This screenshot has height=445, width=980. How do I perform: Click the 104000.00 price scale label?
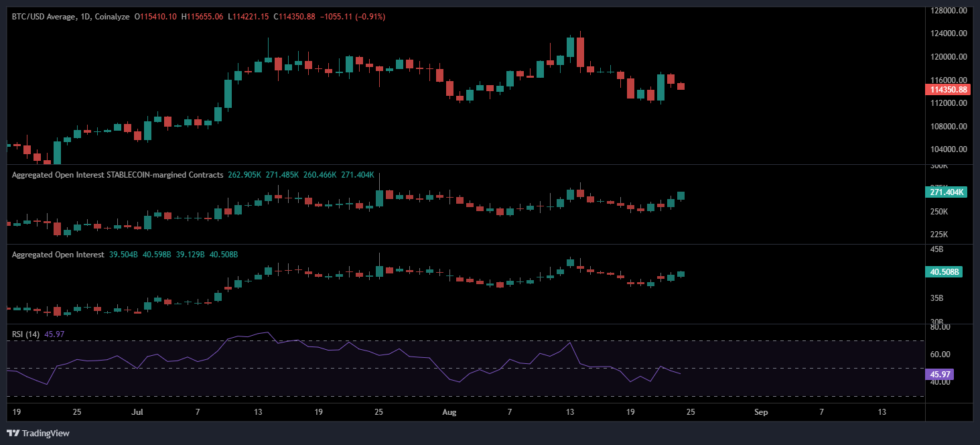[949, 149]
